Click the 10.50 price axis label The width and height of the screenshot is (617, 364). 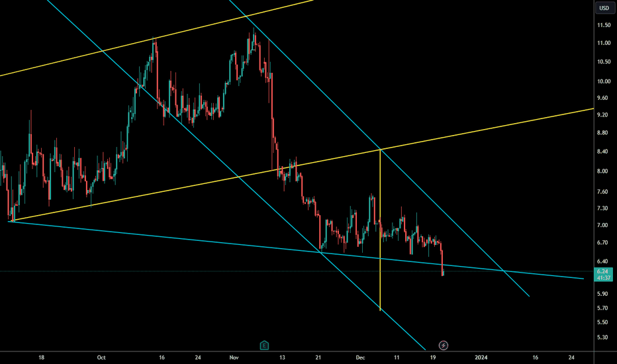tap(604, 62)
